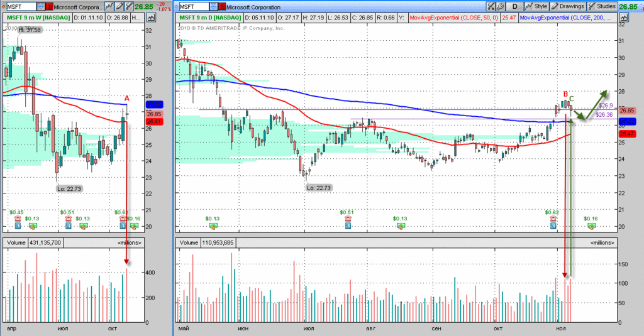Click blue dollar icon under $0.62 phone in right chart
Screen dimensions: 644x336
(553, 226)
